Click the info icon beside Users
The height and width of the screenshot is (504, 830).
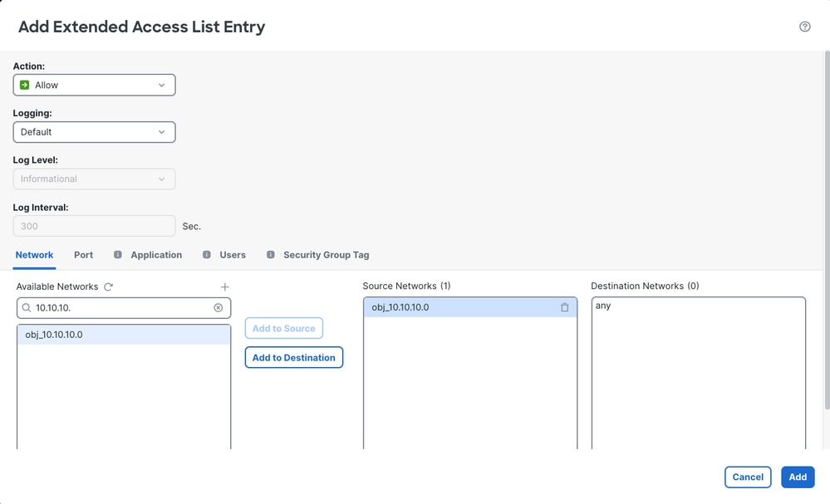206,254
